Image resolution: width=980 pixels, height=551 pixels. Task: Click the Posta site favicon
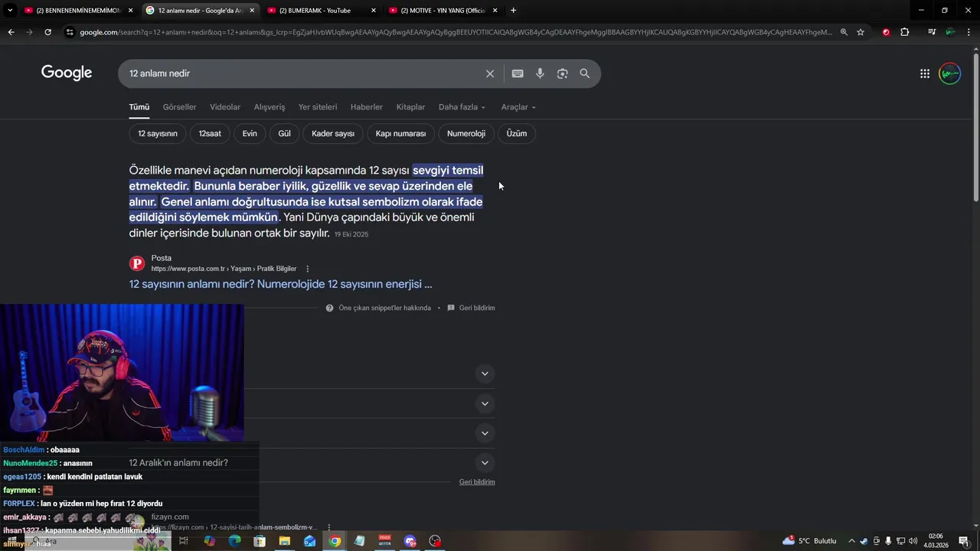(137, 263)
